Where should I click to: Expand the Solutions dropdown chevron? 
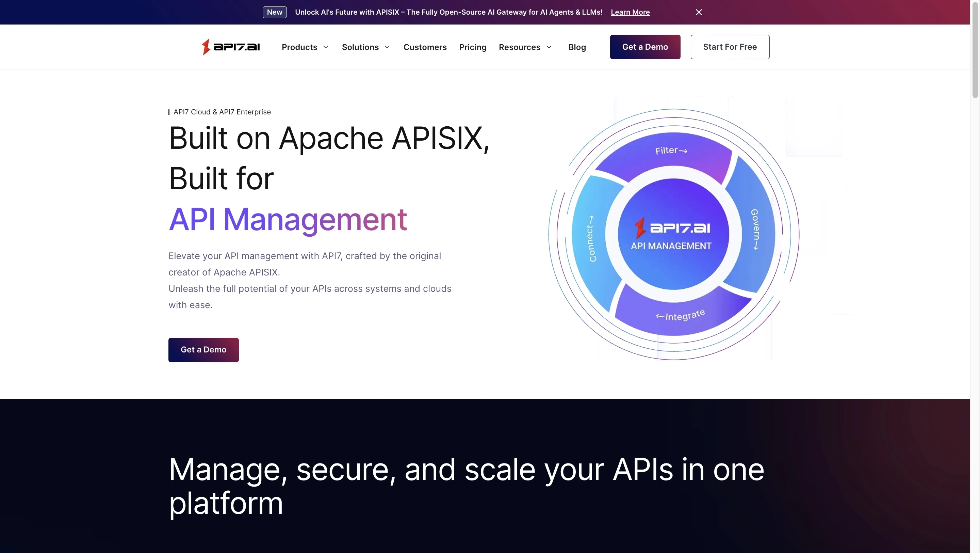387,47
